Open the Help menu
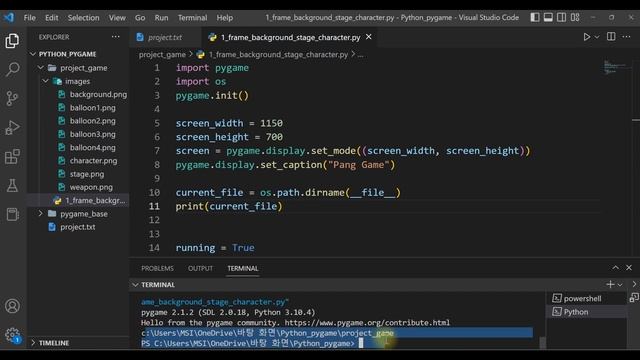Image resolution: width=640 pixels, height=360 pixels. pos(224,18)
